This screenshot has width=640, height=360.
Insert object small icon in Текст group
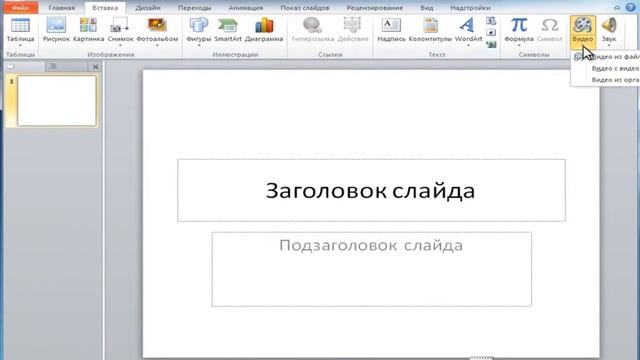tap(491, 44)
